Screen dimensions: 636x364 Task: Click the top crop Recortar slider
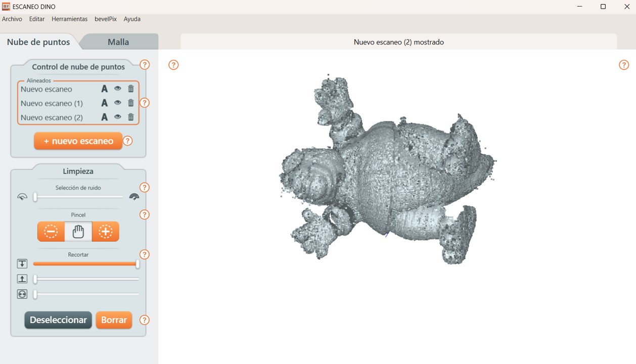tap(86, 264)
